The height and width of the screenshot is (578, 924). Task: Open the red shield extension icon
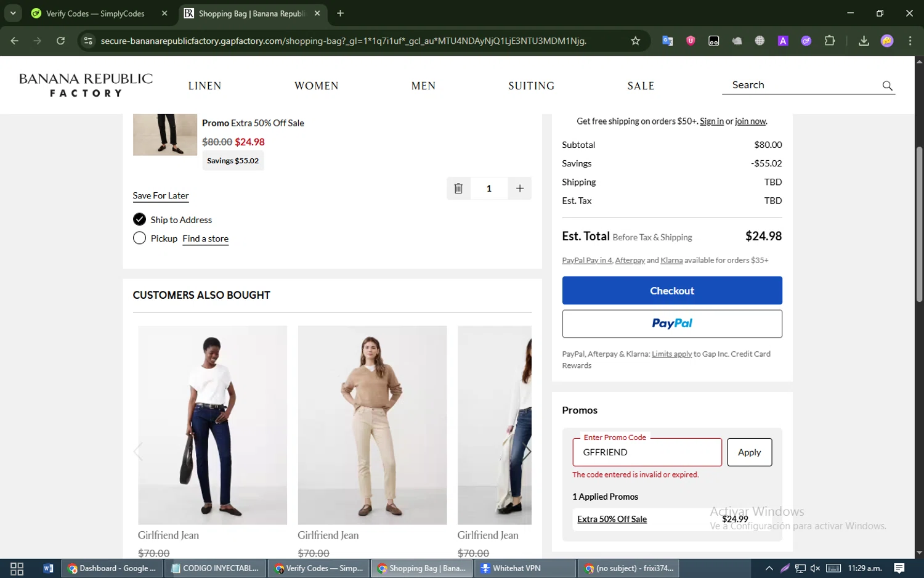click(x=691, y=41)
